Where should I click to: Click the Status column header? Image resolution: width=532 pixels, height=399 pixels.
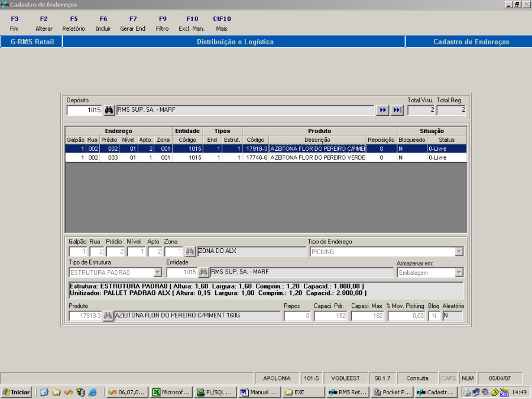tap(446, 140)
